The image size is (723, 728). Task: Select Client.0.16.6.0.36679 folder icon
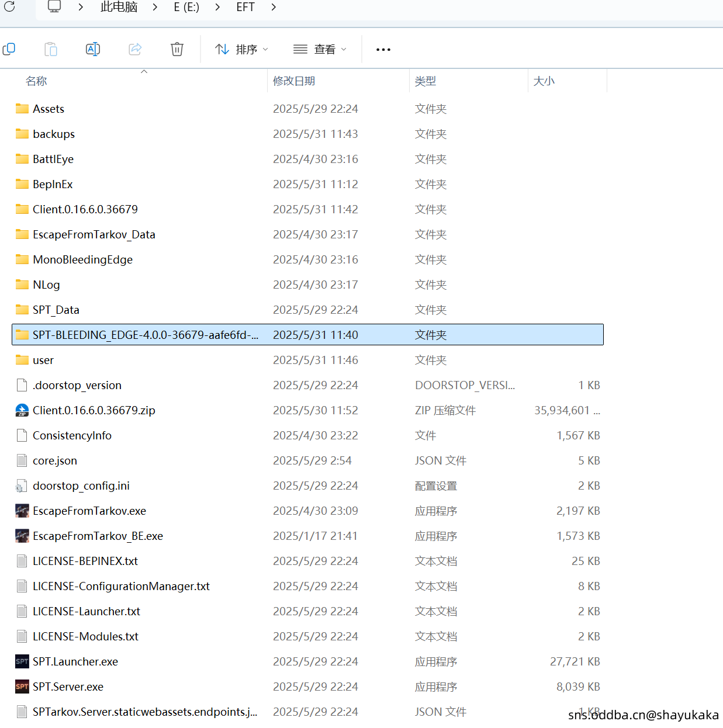click(x=22, y=209)
